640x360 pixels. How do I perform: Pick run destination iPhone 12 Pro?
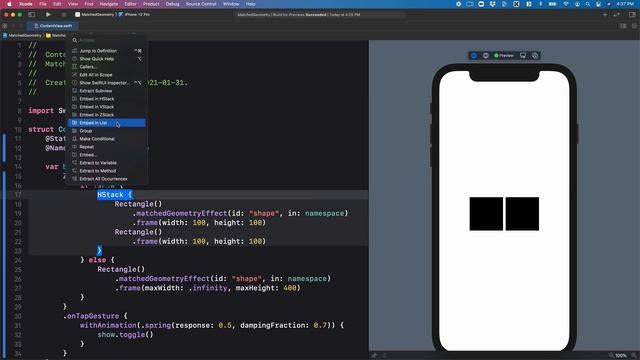coord(135,15)
